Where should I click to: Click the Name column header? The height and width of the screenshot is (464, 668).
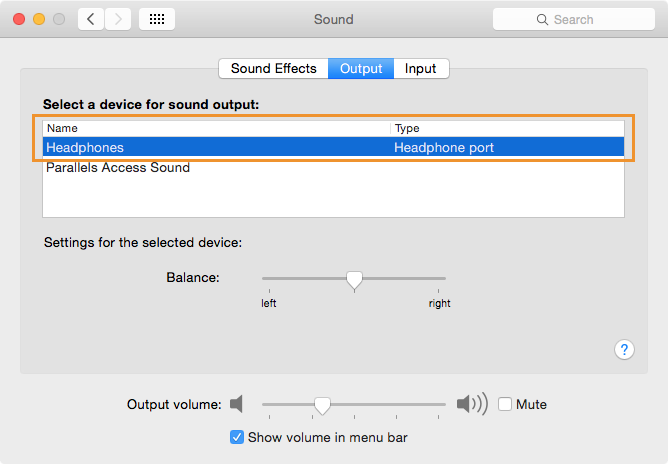coord(216,128)
